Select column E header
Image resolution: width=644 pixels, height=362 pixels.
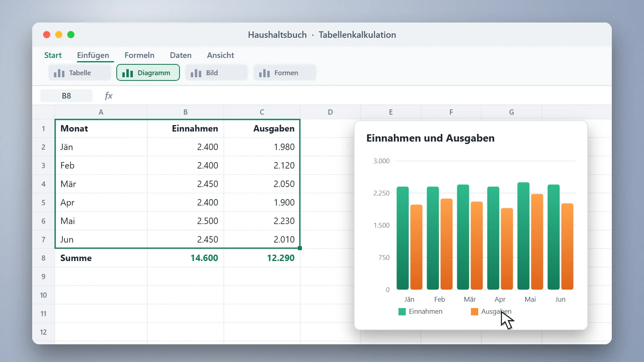[x=391, y=112]
